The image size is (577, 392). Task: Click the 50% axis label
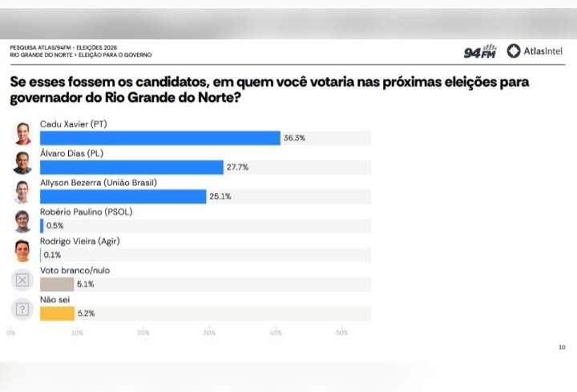(341, 333)
